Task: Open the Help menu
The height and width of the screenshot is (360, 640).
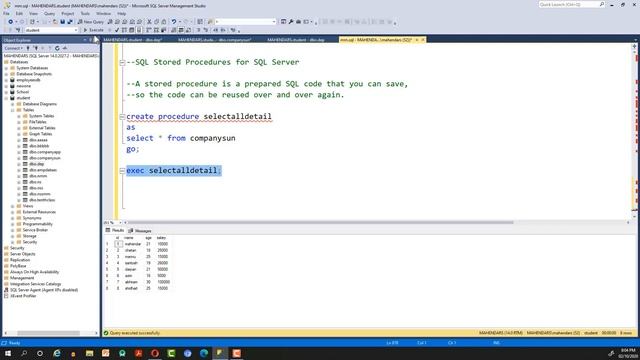Action: click(122, 13)
